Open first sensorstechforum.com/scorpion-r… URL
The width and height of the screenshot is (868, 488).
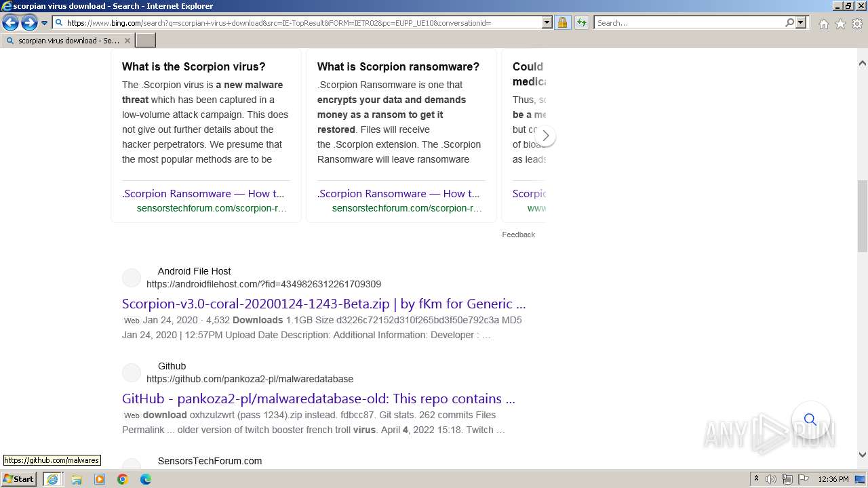(x=212, y=208)
